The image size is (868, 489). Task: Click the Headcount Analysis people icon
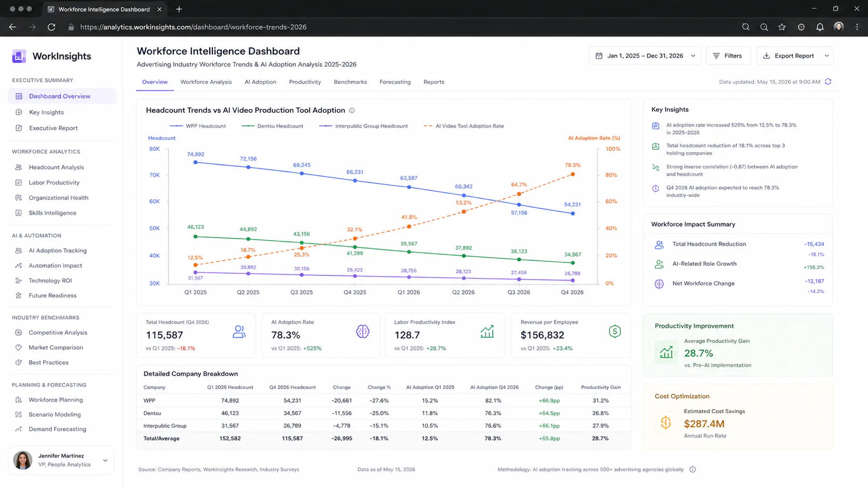19,167
